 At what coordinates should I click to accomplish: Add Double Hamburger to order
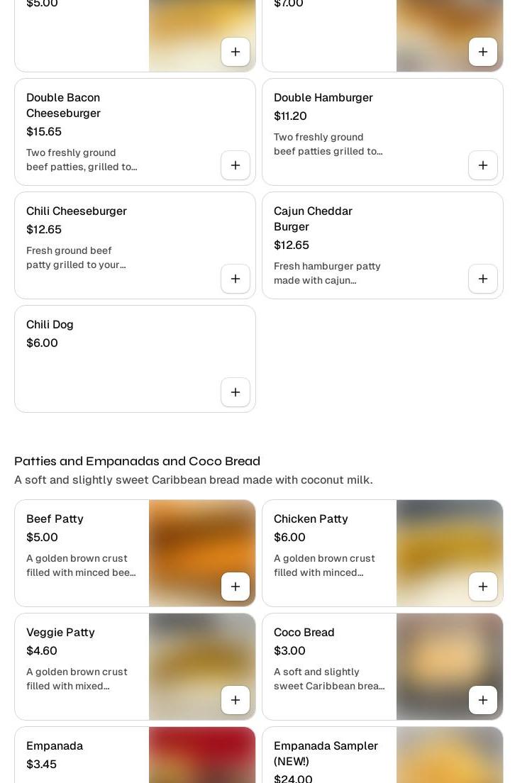(x=483, y=165)
